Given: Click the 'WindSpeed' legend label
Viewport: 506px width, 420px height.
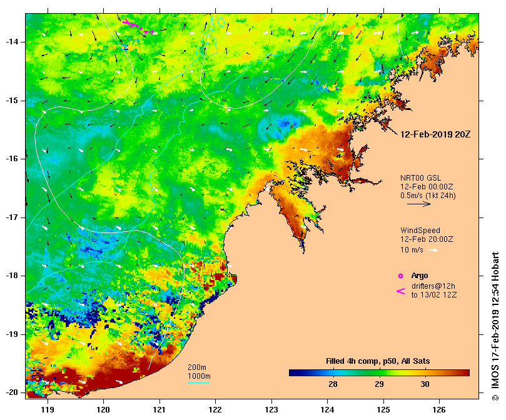Looking at the screenshot, I should (x=420, y=231).
